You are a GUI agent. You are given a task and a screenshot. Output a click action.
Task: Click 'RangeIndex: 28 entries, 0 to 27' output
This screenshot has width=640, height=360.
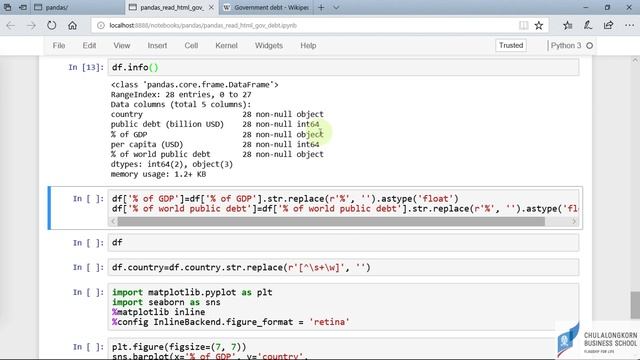pos(181,94)
